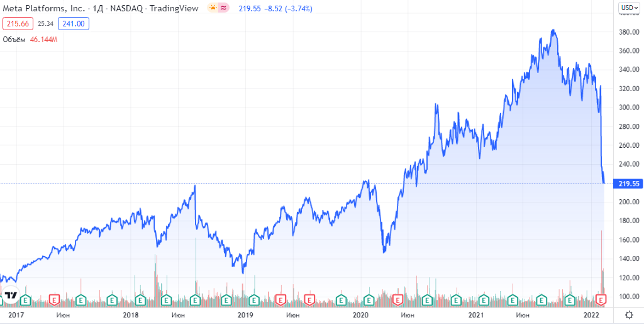
Task: Click the header price 219.55 −8.52 (−3.74%)
Action: [275, 8]
